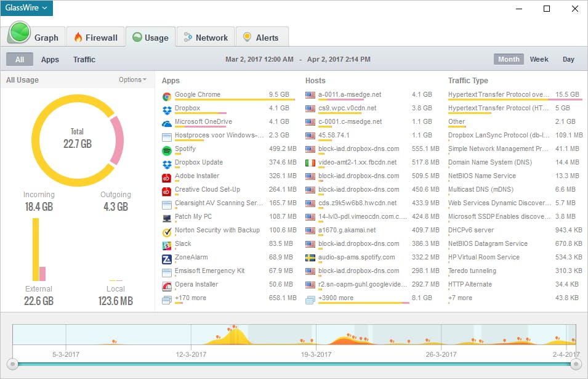Click the HTTP Alternate traffic entry
Screen dimensions: 588x379
(470, 284)
